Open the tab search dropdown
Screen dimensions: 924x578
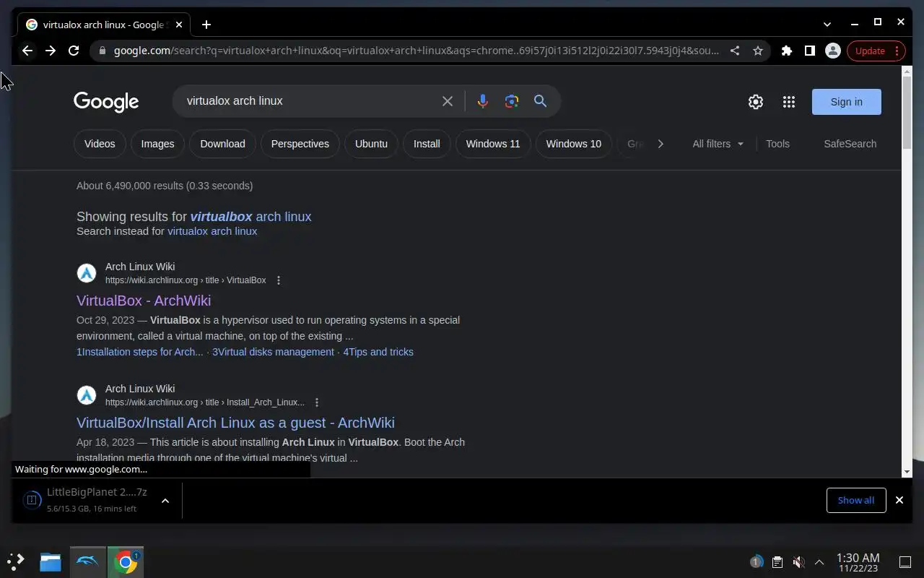(x=827, y=24)
